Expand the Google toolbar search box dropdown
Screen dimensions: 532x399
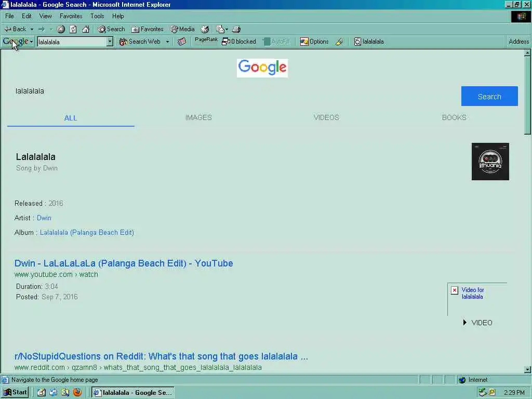110,42
